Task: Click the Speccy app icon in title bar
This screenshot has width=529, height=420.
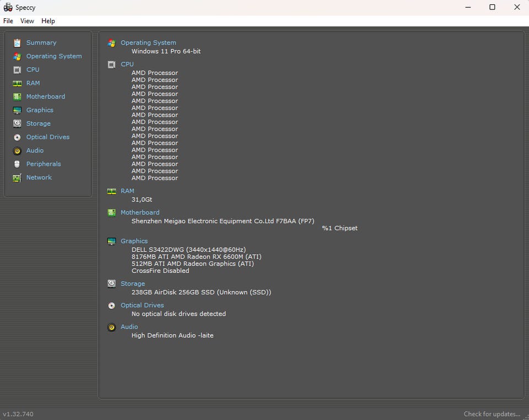Action: (x=8, y=7)
